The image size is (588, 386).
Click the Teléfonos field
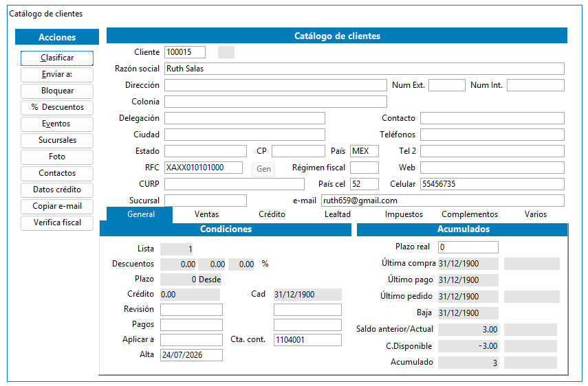tap(492, 135)
